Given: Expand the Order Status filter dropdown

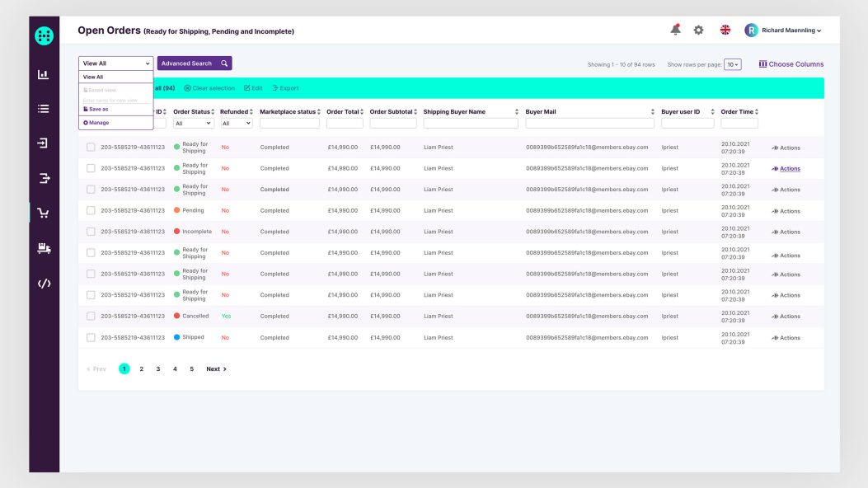Looking at the screenshot, I should coord(193,124).
